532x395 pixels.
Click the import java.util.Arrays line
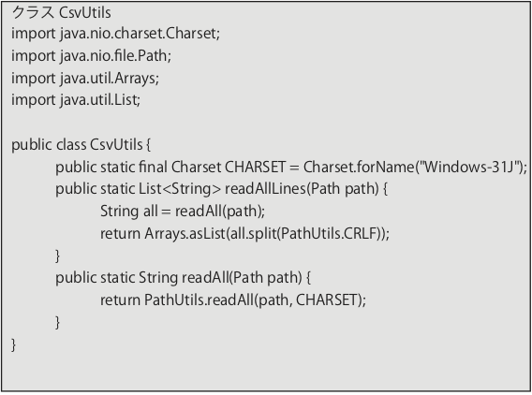tap(85, 78)
